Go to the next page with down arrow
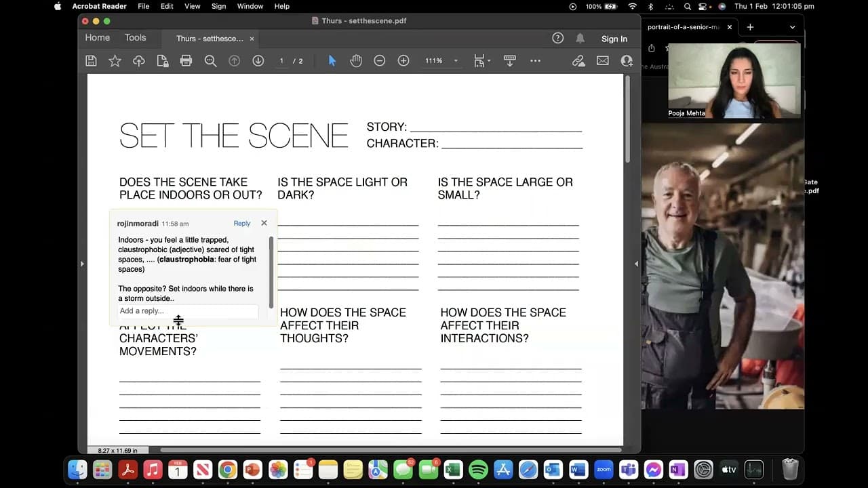 point(258,61)
